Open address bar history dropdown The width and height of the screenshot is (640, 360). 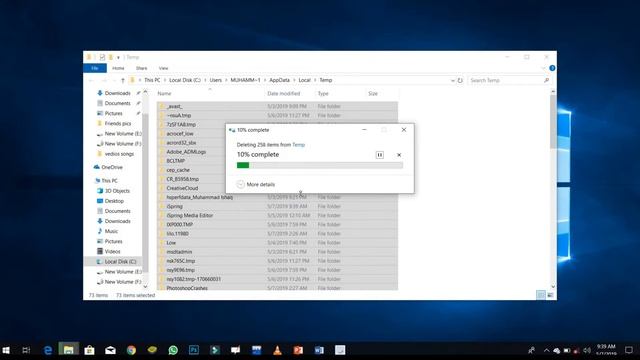tap(452, 80)
